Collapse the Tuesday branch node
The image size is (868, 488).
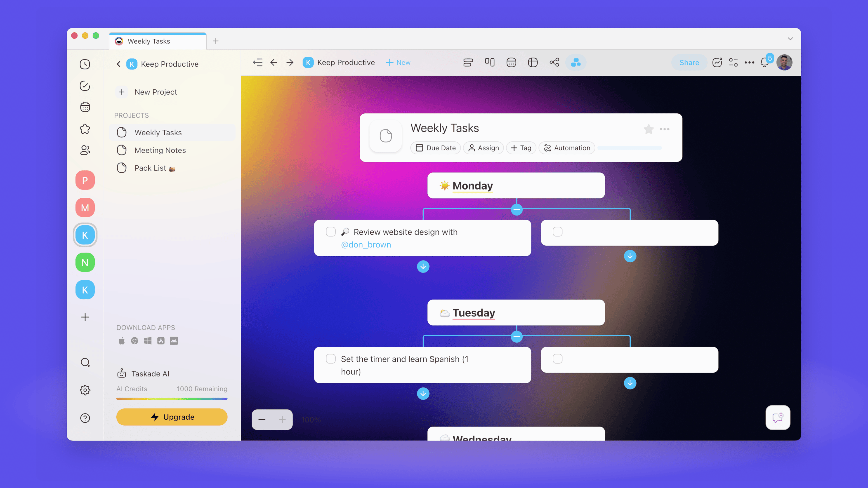tap(517, 336)
